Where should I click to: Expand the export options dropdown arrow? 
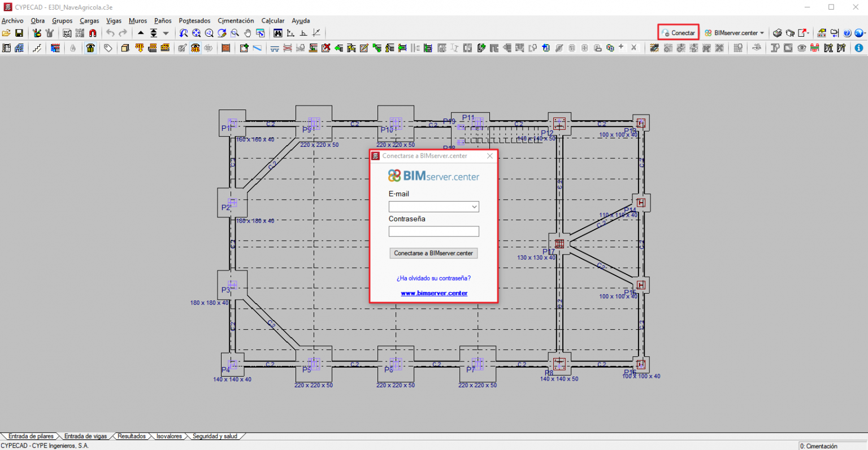point(809,33)
